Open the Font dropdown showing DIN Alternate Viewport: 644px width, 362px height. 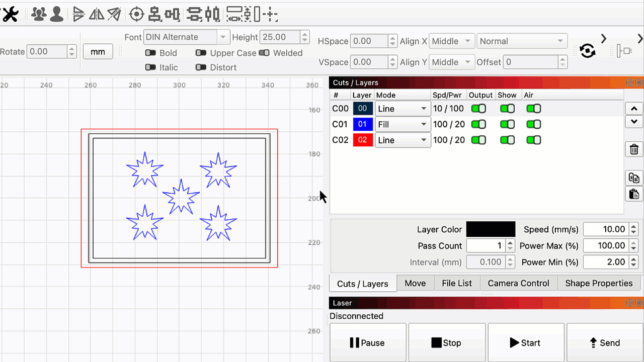click(186, 37)
